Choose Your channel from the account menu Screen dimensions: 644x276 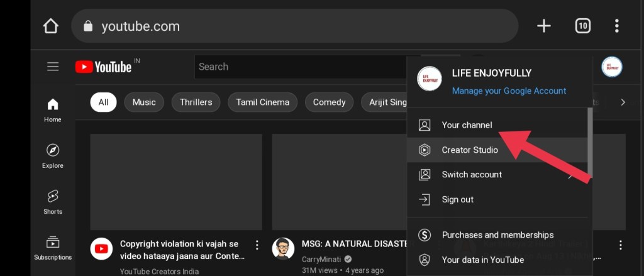[x=467, y=125]
